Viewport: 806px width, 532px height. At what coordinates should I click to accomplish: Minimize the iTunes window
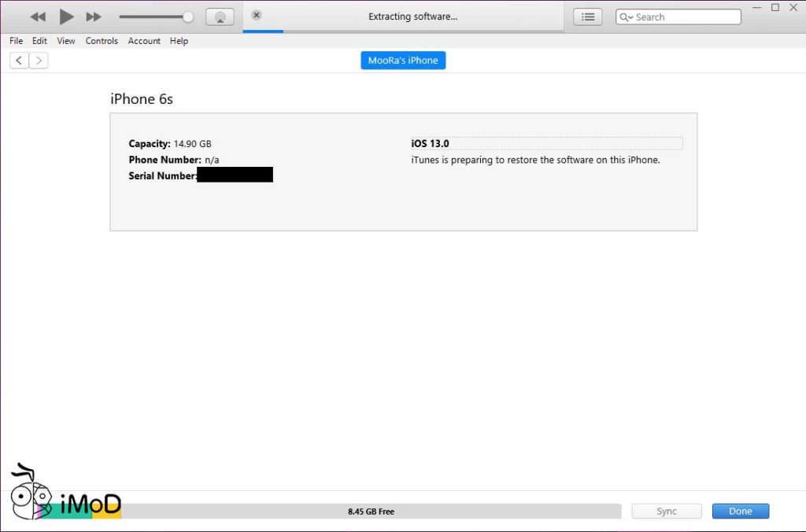(756, 8)
